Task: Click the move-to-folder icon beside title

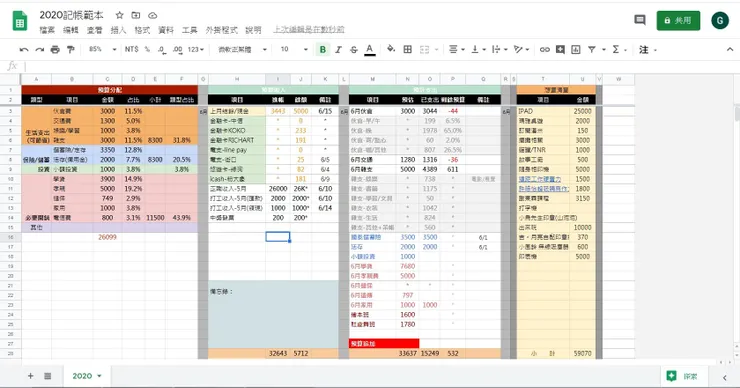Action: pyautogui.click(x=136, y=16)
